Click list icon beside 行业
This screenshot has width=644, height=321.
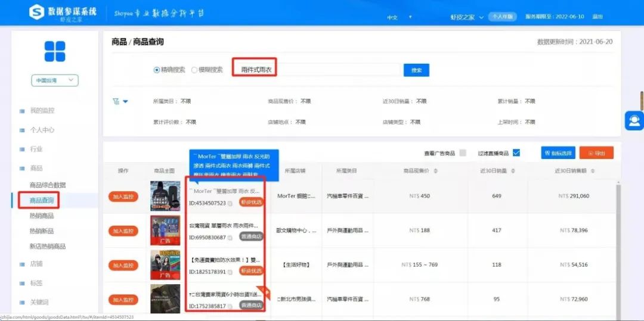click(22, 149)
